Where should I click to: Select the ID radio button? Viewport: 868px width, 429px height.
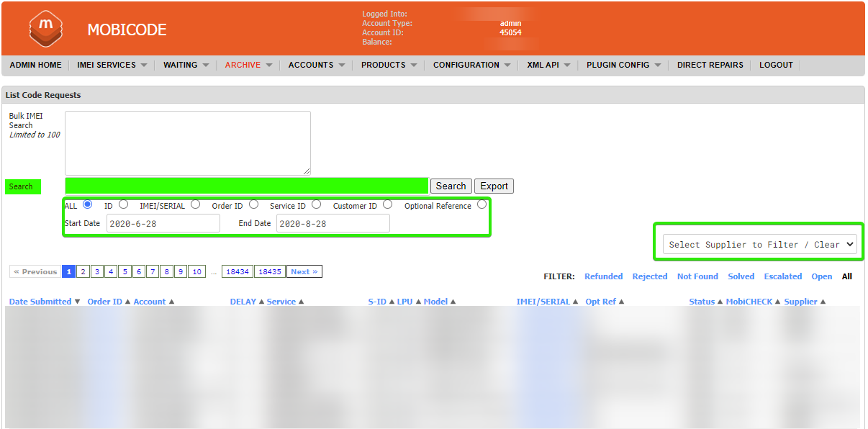tap(123, 204)
